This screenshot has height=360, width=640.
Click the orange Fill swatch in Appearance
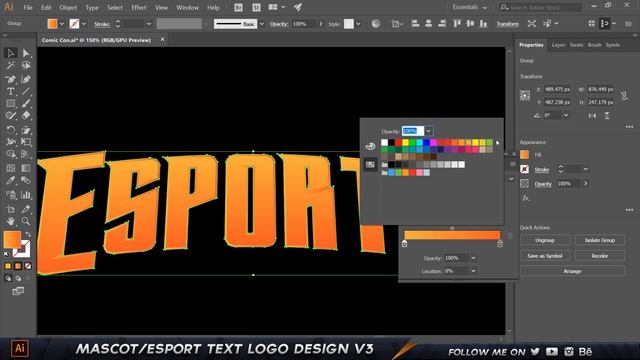point(524,155)
